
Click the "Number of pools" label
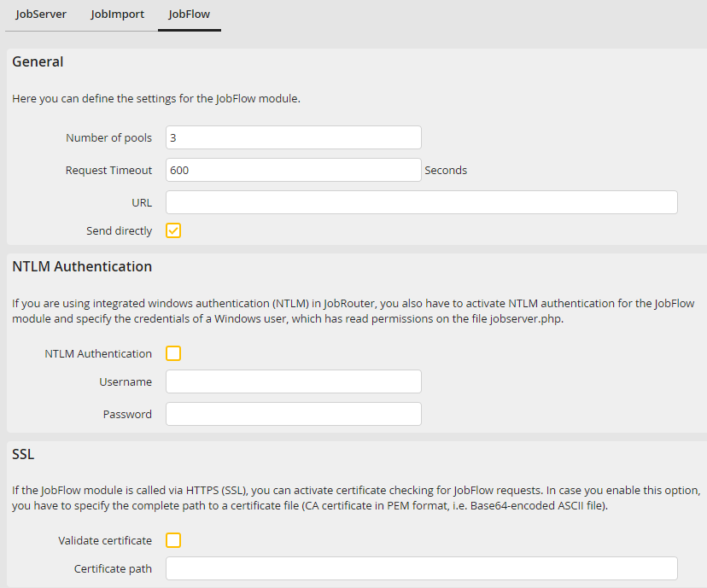click(x=108, y=138)
